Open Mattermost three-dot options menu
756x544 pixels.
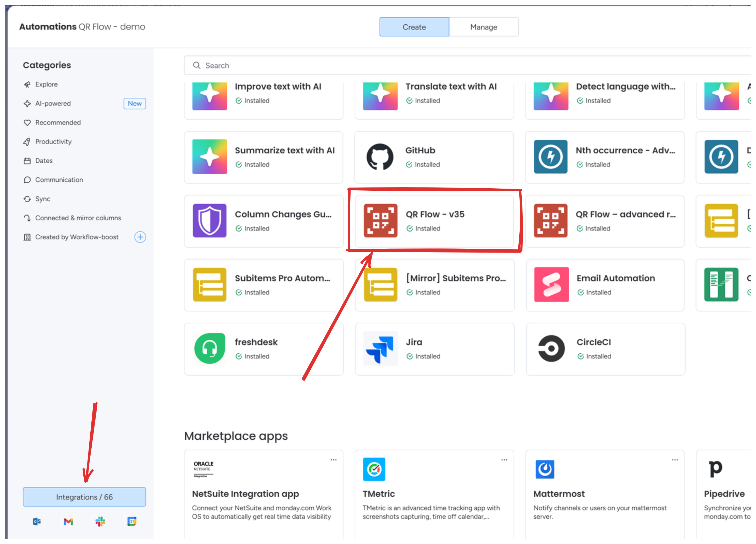point(675,460)
